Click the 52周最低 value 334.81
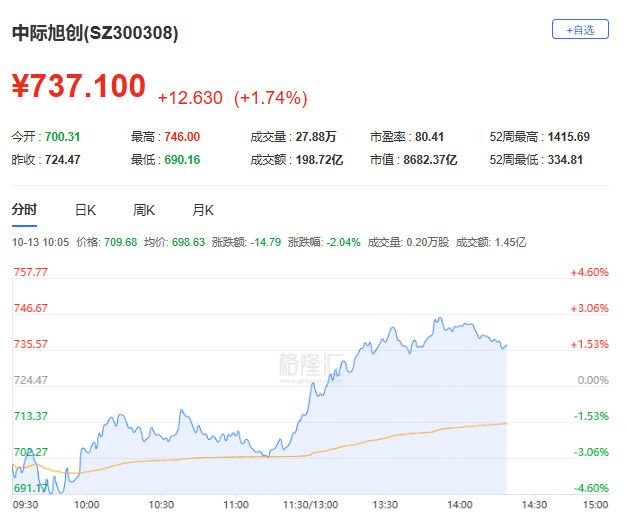 pos(565,160)
